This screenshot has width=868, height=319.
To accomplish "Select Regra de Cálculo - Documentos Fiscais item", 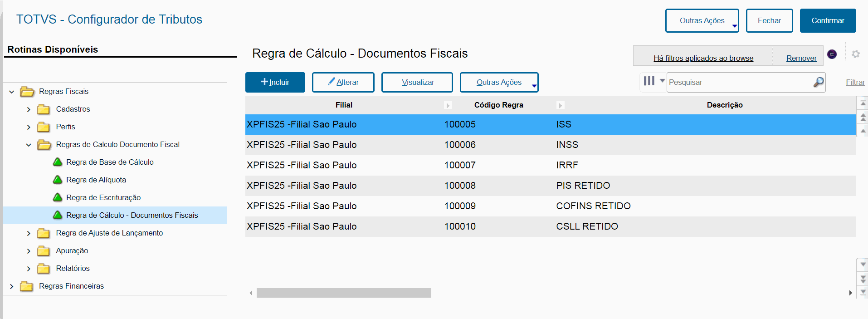I will pos(132,215).
